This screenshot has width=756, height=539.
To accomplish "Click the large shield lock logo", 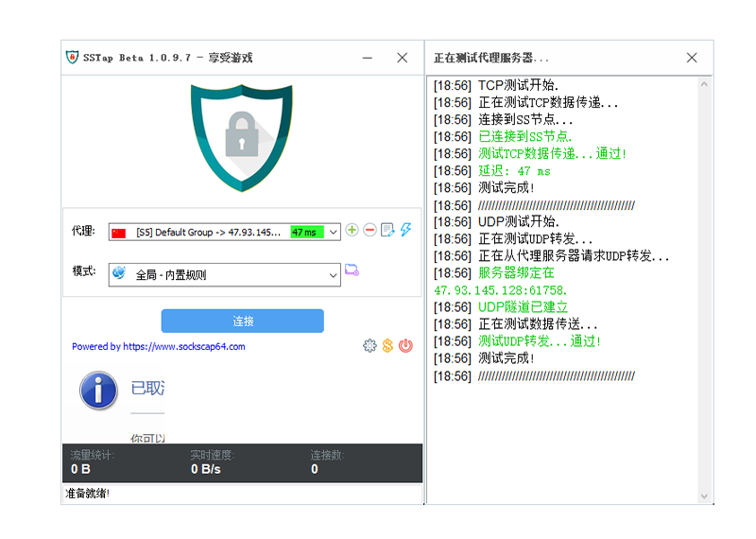I will click(x=242, y=138).
